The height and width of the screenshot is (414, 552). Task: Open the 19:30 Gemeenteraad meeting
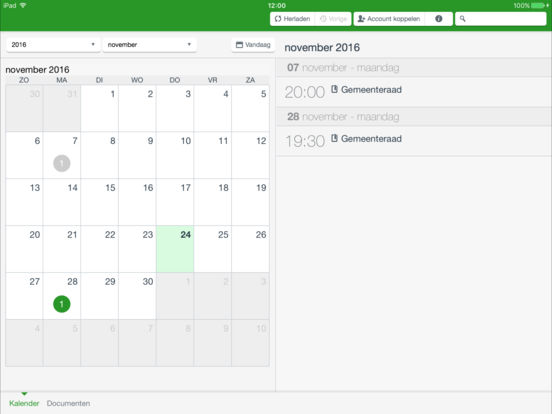click(414, 141)
